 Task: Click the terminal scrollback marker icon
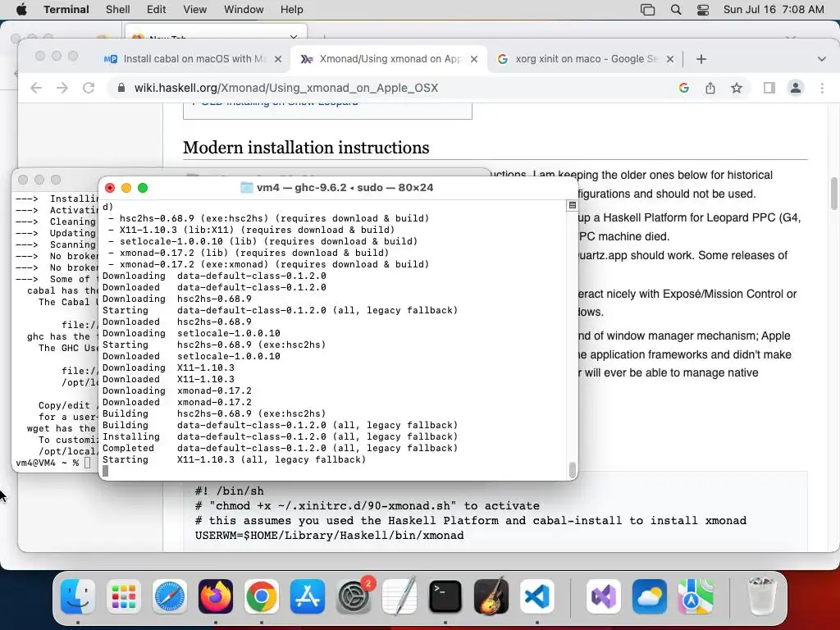(x=572, y=205)
